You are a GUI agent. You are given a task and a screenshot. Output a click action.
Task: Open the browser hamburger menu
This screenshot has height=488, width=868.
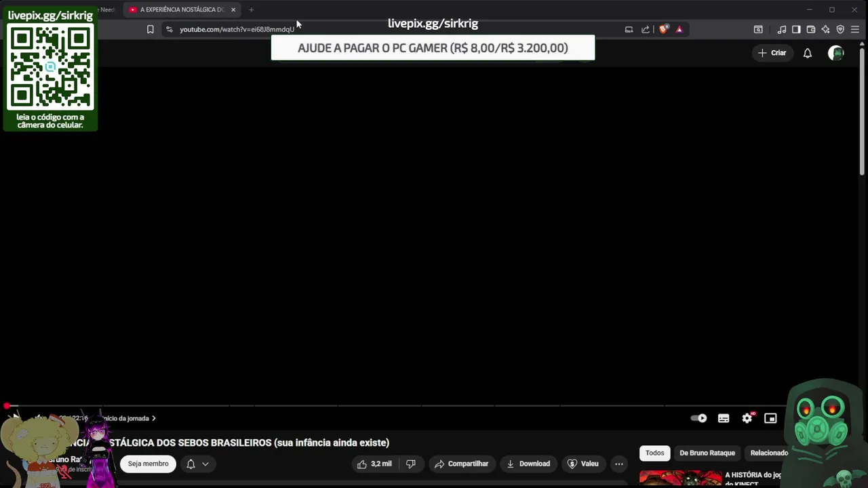click(855, 29)
